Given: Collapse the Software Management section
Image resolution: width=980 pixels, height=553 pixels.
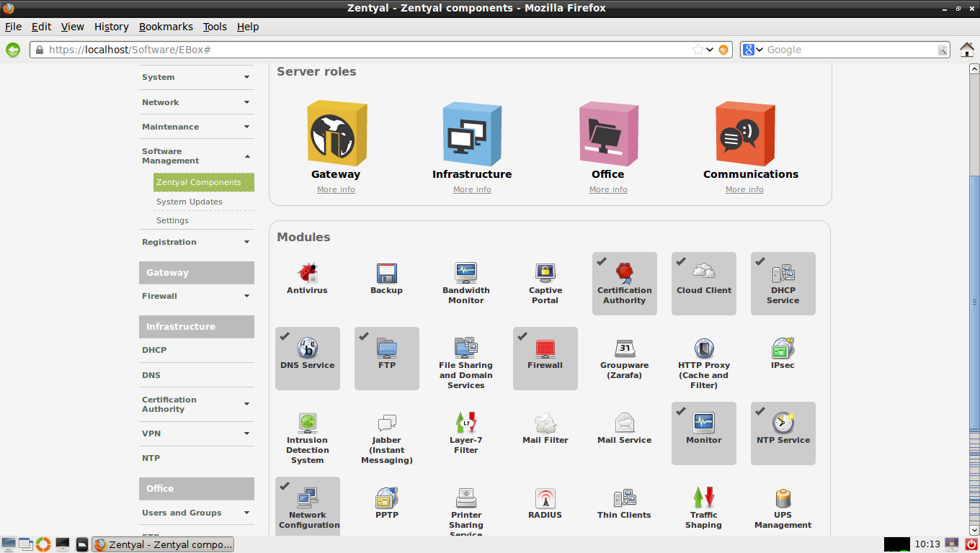Looking at the screenshot, I should (196, 156).
